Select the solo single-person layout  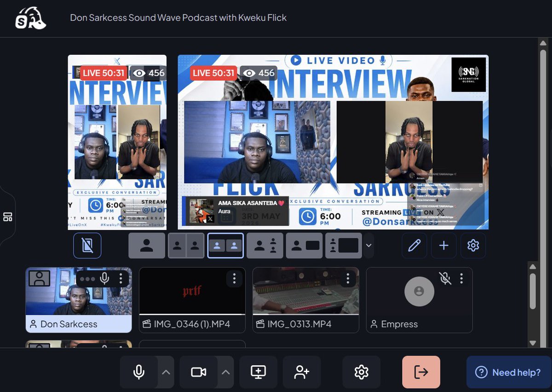[x=147, y=246]
